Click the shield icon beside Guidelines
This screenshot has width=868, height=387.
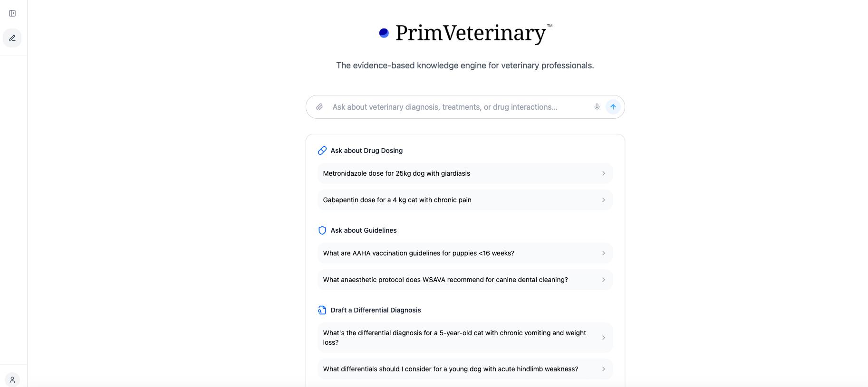click(322, 230)
